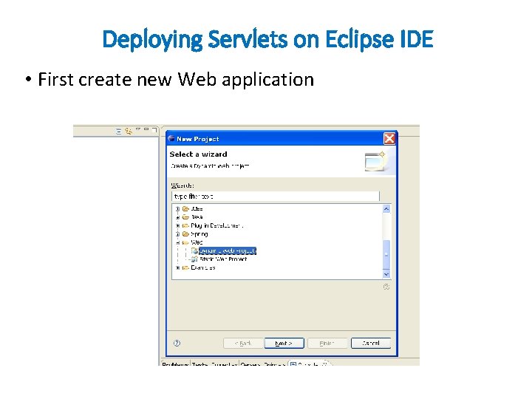Select the Dynamic Web Project entry

228,250
